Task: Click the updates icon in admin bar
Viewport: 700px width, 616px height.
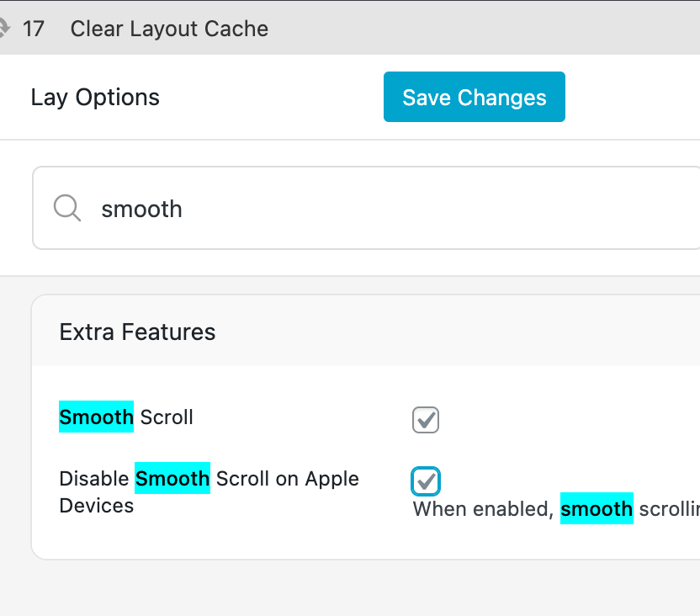Action: pos(4,29)
